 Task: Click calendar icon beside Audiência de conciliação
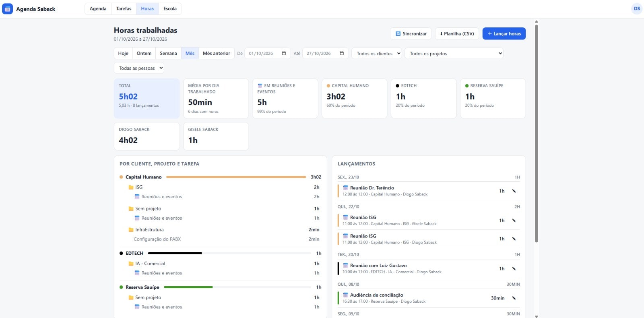point(345,295)
